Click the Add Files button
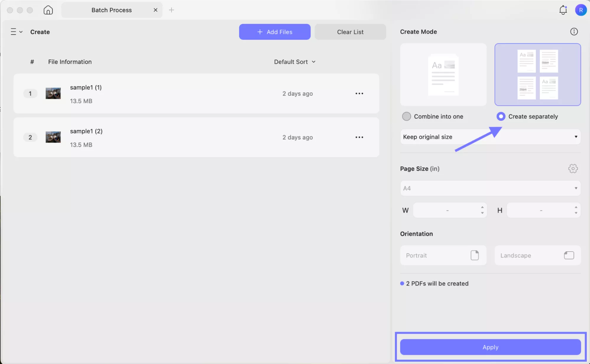590x364 pixels. 274,32
